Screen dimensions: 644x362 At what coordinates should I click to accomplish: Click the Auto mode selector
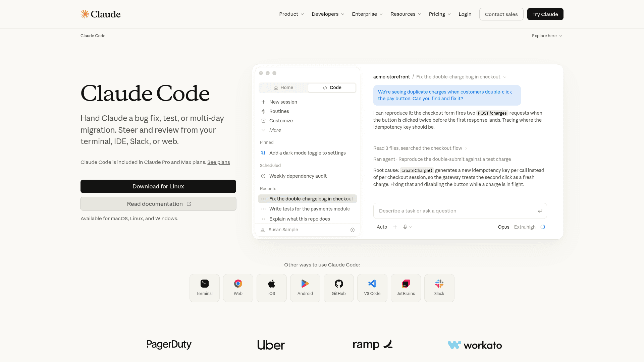tap(382, 227)
